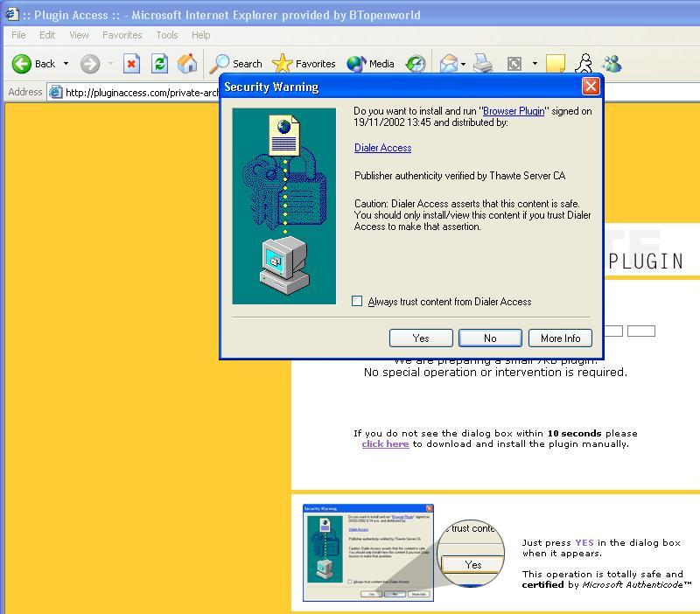Image resolution: width=700 pixels, height=614 pixels.
Task: Open the Tools menu
Action: point(166,35)
